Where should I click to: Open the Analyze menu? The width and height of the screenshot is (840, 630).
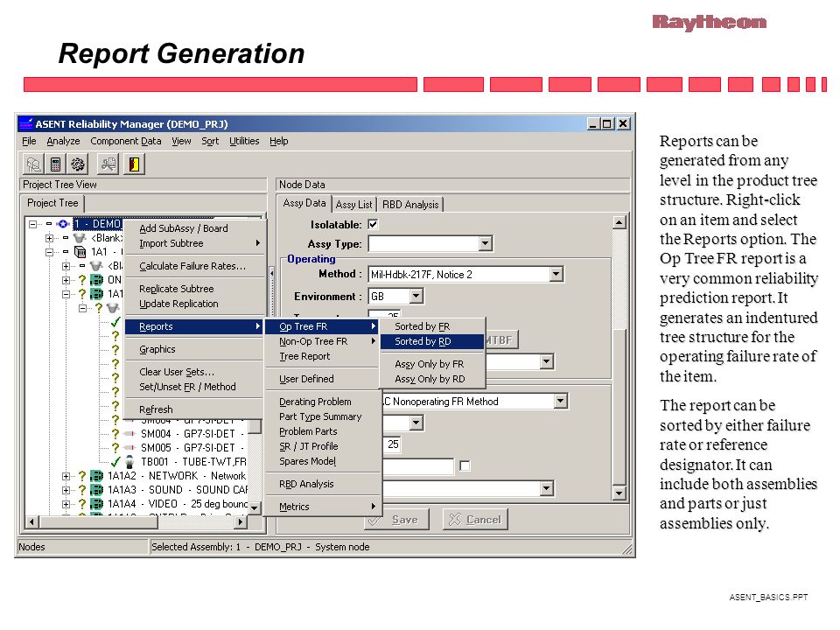click(63, 141)
